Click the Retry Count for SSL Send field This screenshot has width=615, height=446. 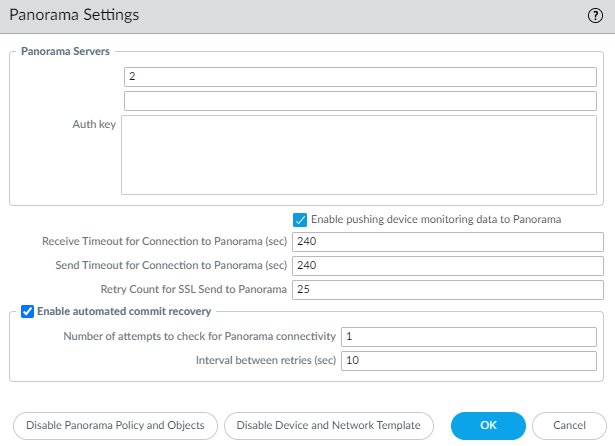[446, 289]
